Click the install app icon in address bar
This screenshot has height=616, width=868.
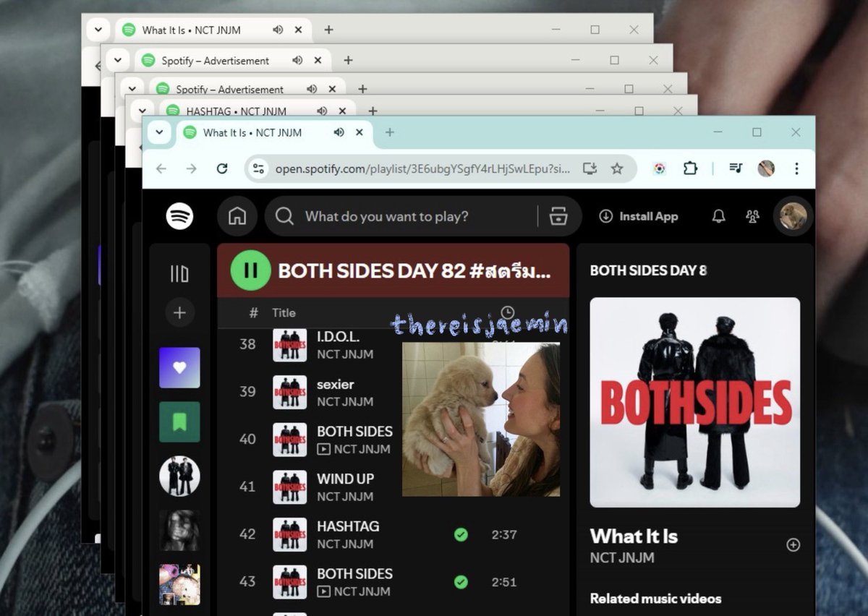click(590, 168)
